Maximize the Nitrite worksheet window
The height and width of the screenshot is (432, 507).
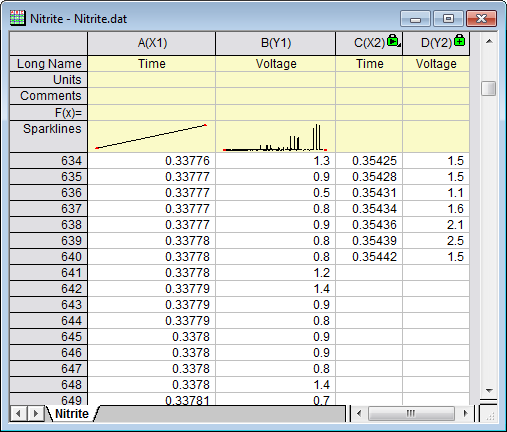(448, 19)
